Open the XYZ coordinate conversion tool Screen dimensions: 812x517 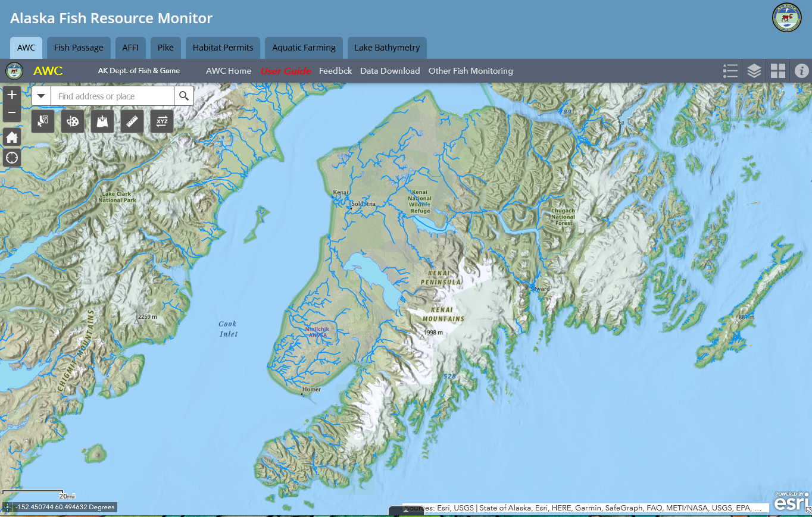[162, 121]
